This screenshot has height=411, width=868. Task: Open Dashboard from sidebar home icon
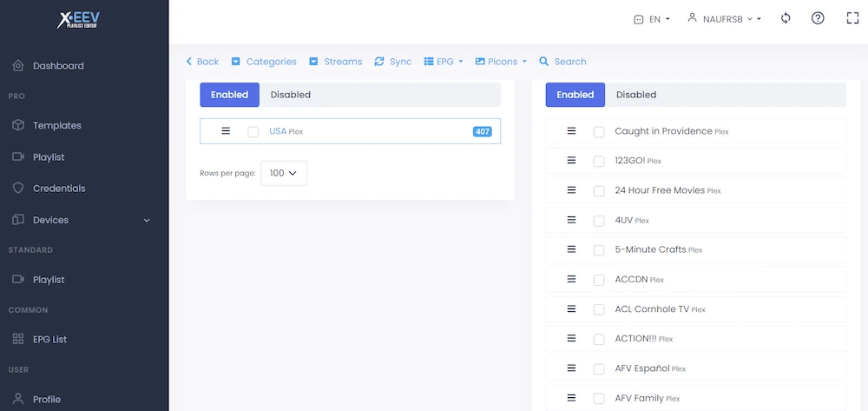18,66
